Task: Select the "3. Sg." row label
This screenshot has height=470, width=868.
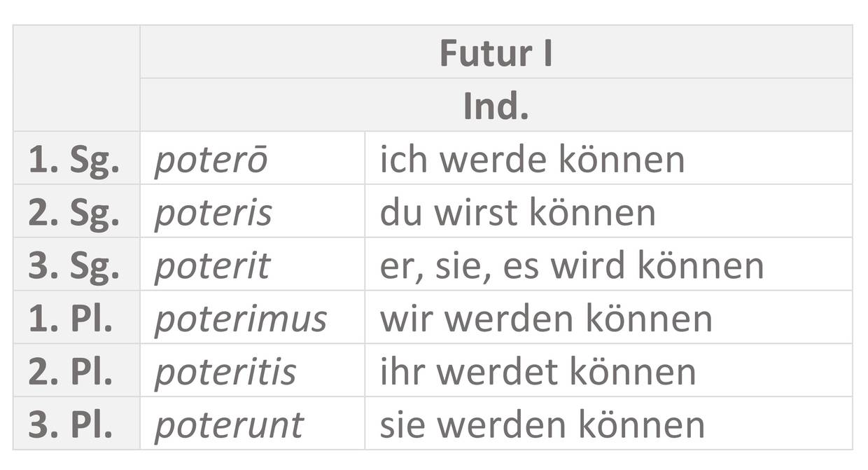Action: [x=73, y=266]
